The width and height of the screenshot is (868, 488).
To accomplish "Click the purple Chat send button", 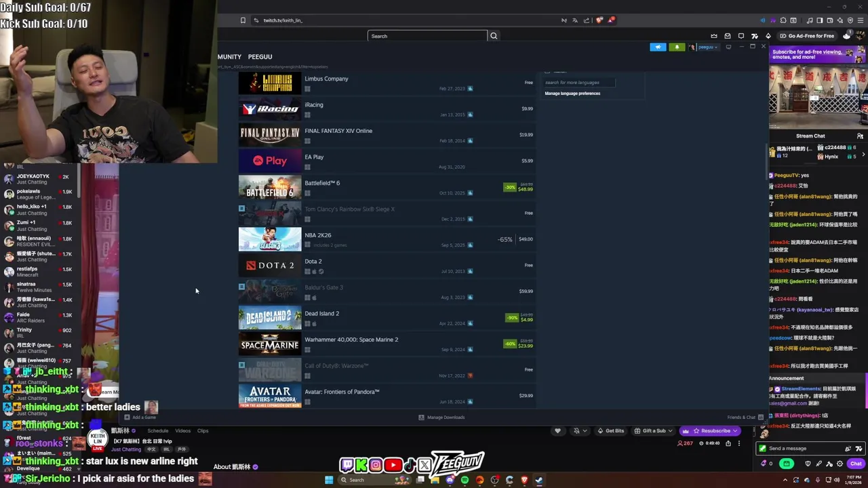I will 856,464.
